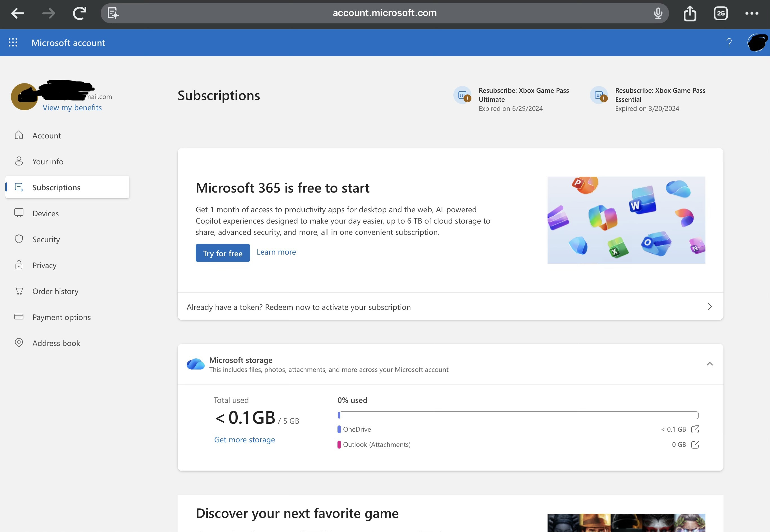Viewport: 770px width, 532px height.
Task: Click the Your info person icon
Action: point(19,161)
